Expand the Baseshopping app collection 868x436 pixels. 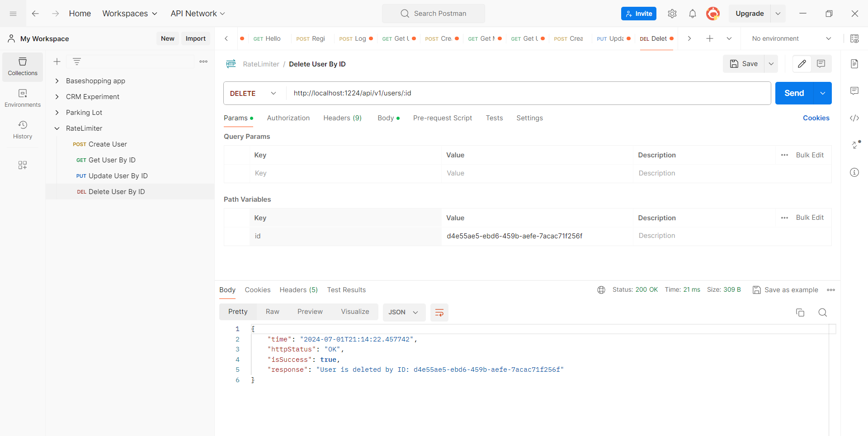(57, 81)
